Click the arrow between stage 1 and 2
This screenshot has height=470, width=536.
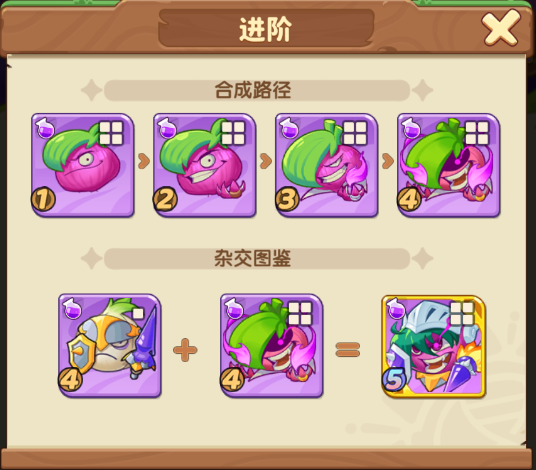click(x=144, y=161)
